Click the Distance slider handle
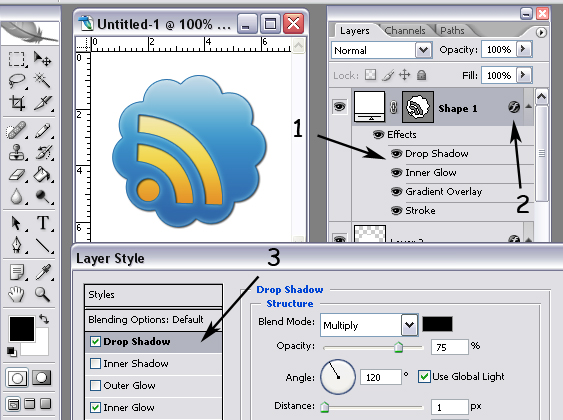The height and width of the screenshot is (420, 563). point(324,407)
